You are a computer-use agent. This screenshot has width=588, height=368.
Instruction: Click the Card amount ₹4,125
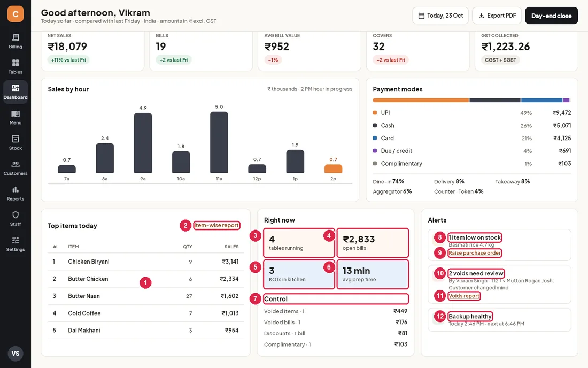562,138
